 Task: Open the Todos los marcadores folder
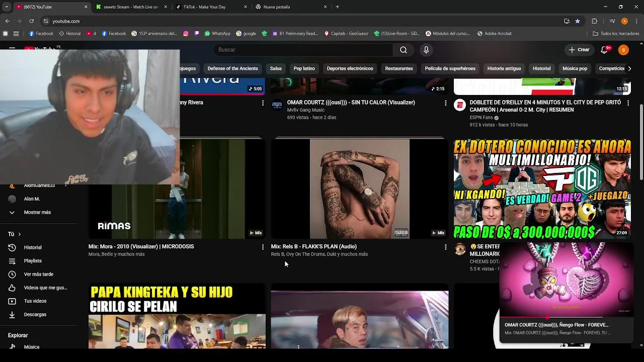[616, 34]
